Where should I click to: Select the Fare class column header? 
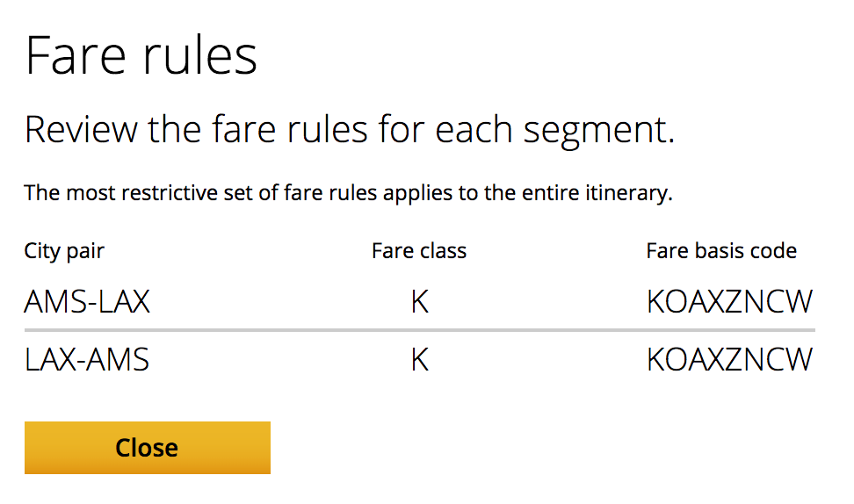coord(419,251)
